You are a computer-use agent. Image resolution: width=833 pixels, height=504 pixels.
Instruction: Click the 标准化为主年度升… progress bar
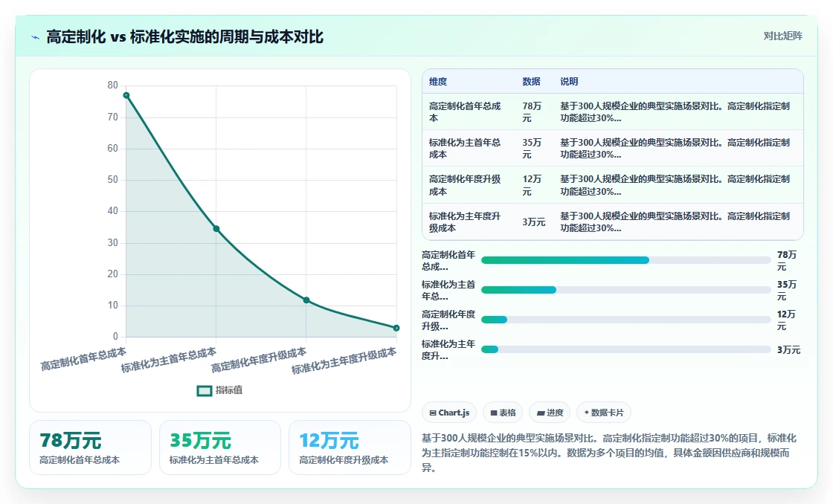tap(625, 349)
